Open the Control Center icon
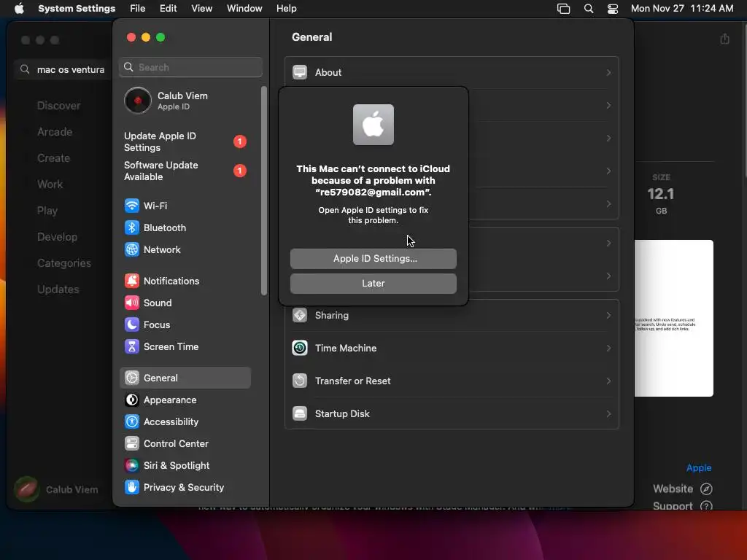 (132, 444)
